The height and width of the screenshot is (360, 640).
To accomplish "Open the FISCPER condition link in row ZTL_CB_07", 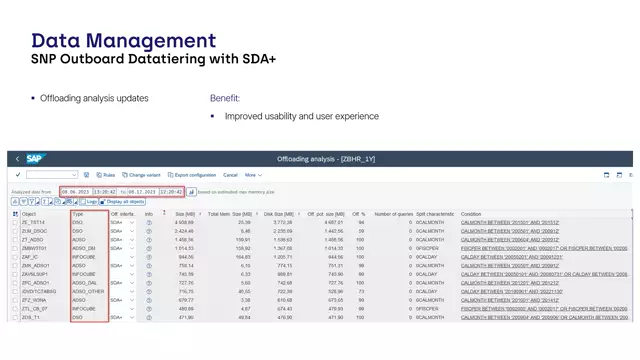I will (x=544, y=309).
